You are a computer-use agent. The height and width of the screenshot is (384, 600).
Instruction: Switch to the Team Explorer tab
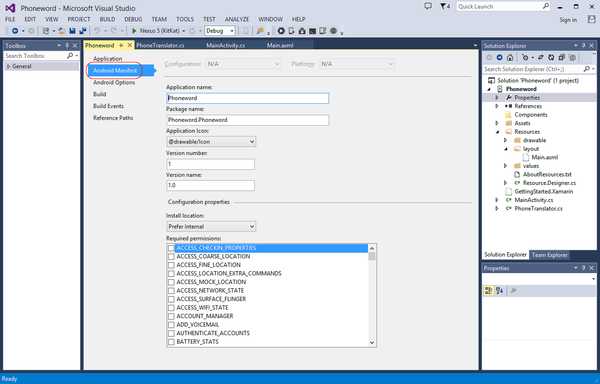(549, 255)
